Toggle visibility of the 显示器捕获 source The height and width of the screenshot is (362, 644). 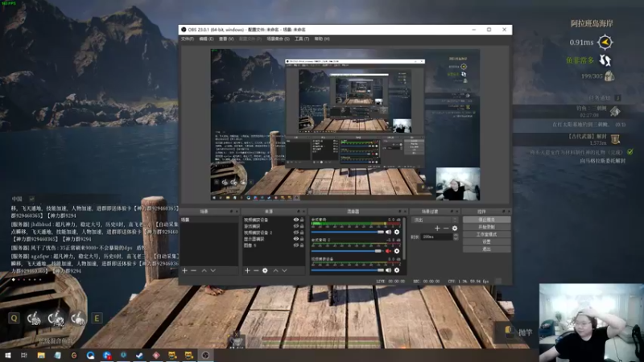click(295, 239)
